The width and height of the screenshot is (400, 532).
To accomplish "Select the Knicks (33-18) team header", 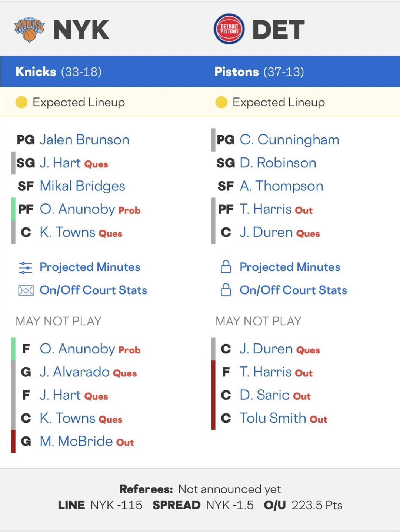I will [59, 72].
